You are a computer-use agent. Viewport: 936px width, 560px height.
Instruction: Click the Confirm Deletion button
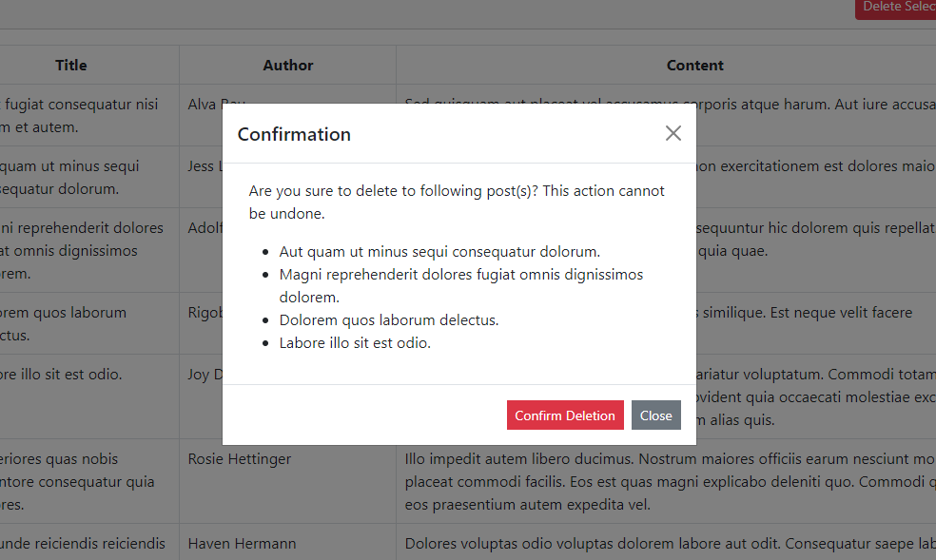point(565,415)
